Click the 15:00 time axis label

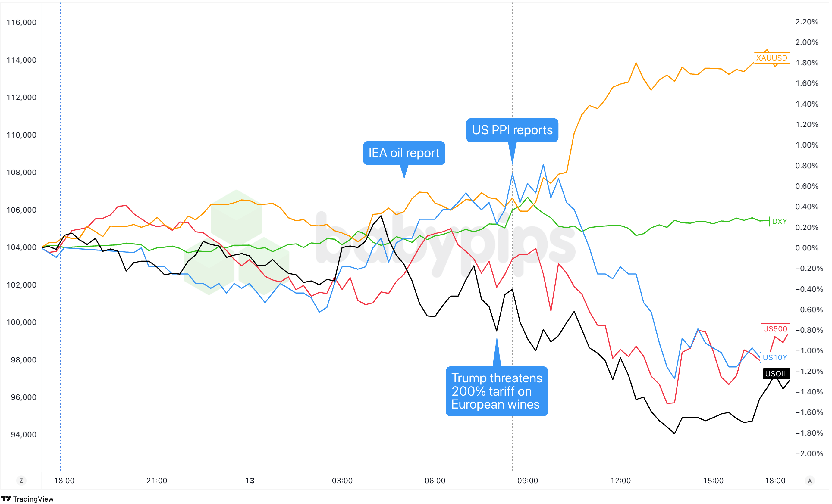click(713, 481)
